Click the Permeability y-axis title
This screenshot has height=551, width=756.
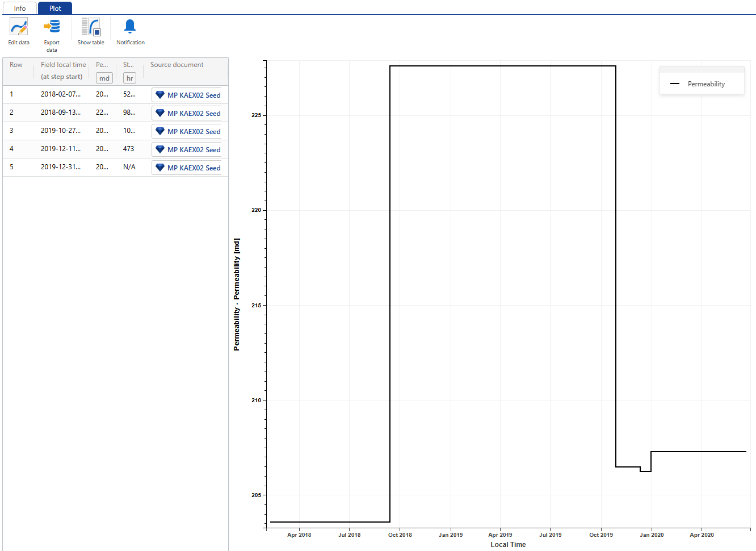point(237,294)
